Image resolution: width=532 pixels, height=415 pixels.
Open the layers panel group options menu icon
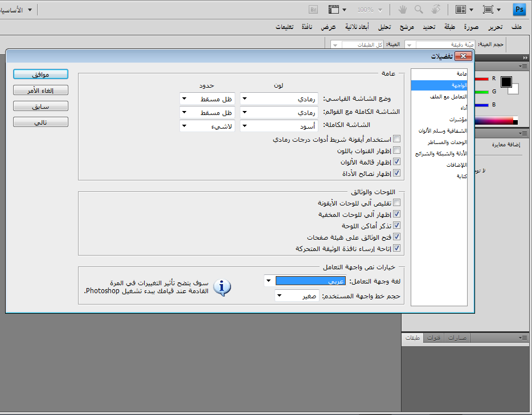pos(523,338)
